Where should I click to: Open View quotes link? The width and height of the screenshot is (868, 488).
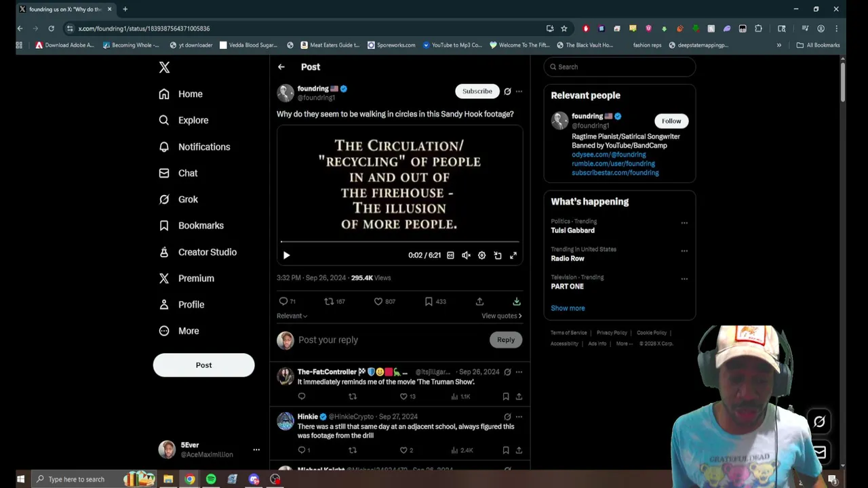[502, 316]
